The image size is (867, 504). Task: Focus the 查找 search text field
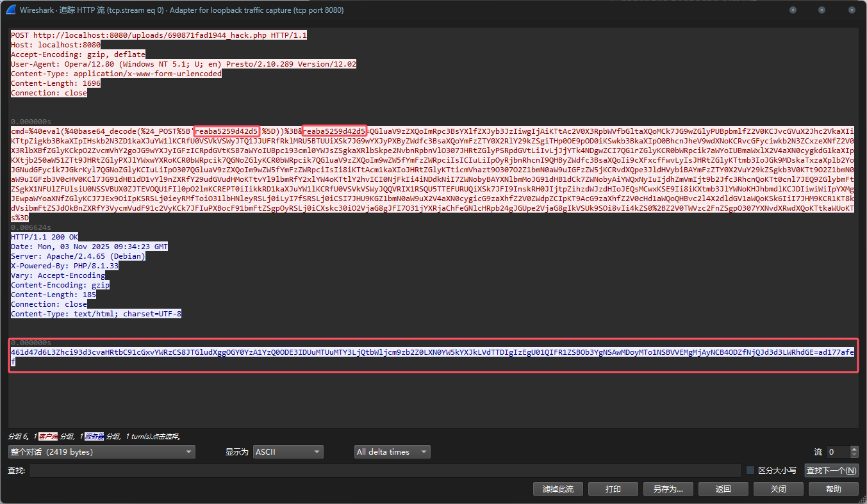(x=384, y=471)
